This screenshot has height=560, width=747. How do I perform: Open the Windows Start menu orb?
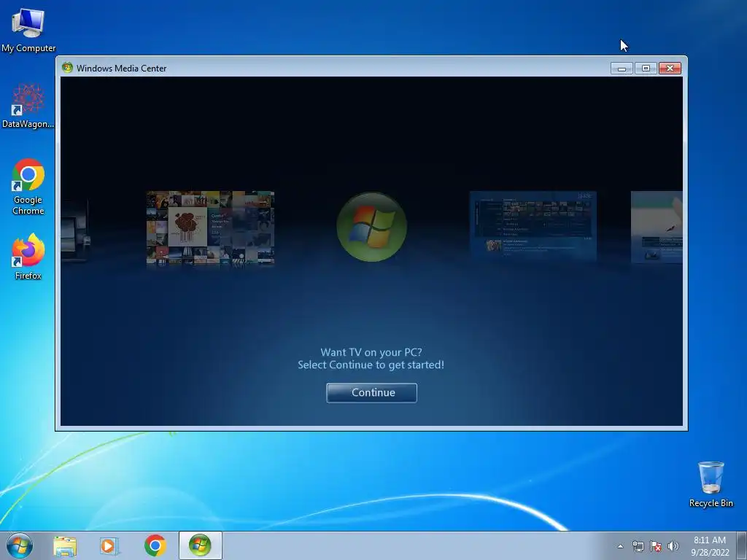[20, 545]
